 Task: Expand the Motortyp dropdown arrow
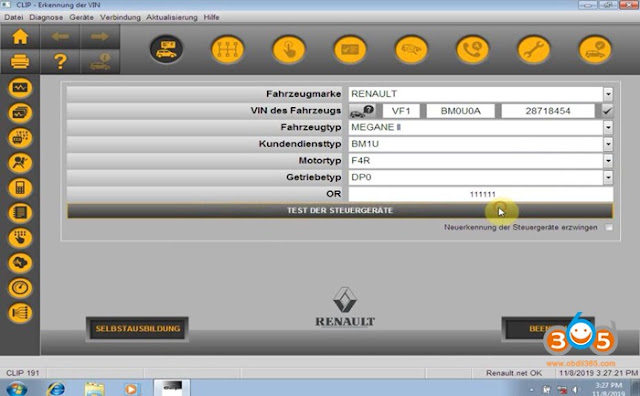click(608, 161)
